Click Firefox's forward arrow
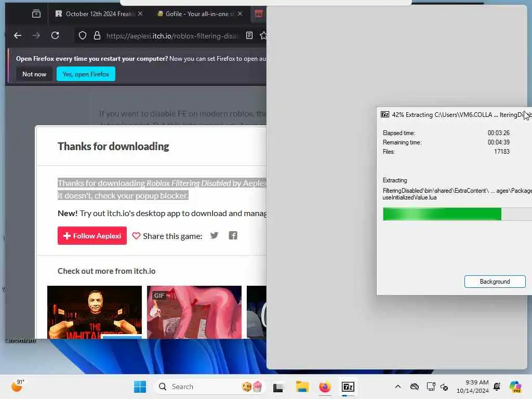 pyautogui.click(x=36, y=35)
